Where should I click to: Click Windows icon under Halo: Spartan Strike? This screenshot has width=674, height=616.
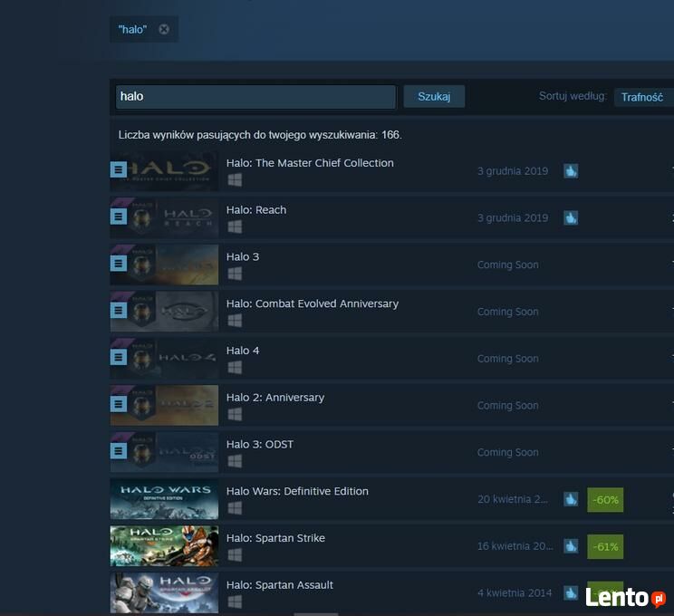(235, 555)
